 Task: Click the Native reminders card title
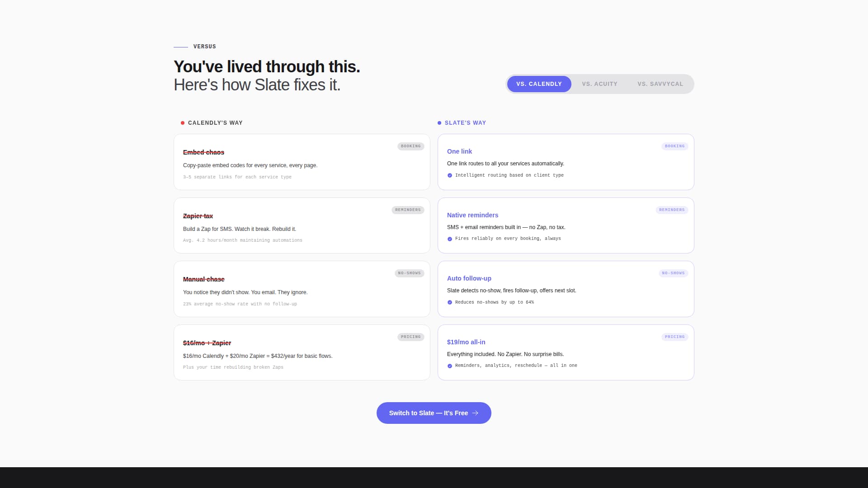point(472,215)
